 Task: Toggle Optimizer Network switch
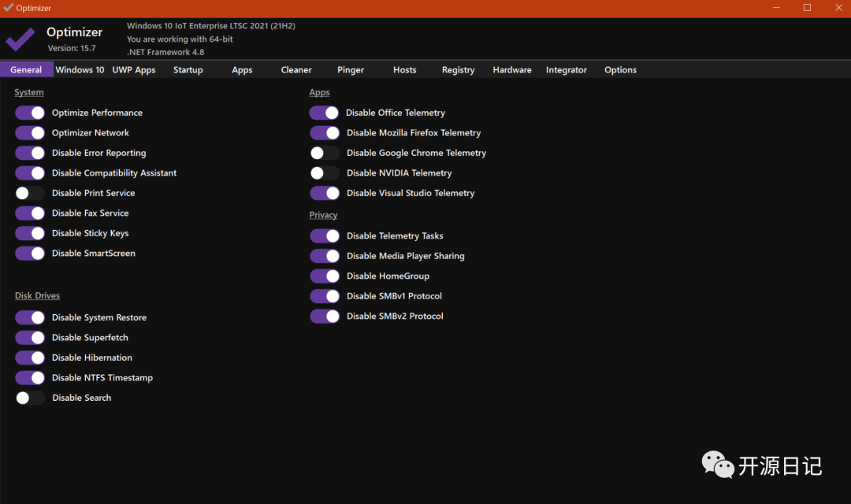[30, 133]
